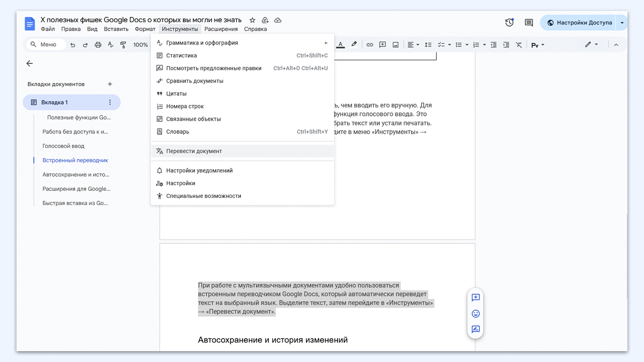The height and width of the screenshot is (362, 644).
Task: Open Настройки уведомлений
Action: (242, 171)
